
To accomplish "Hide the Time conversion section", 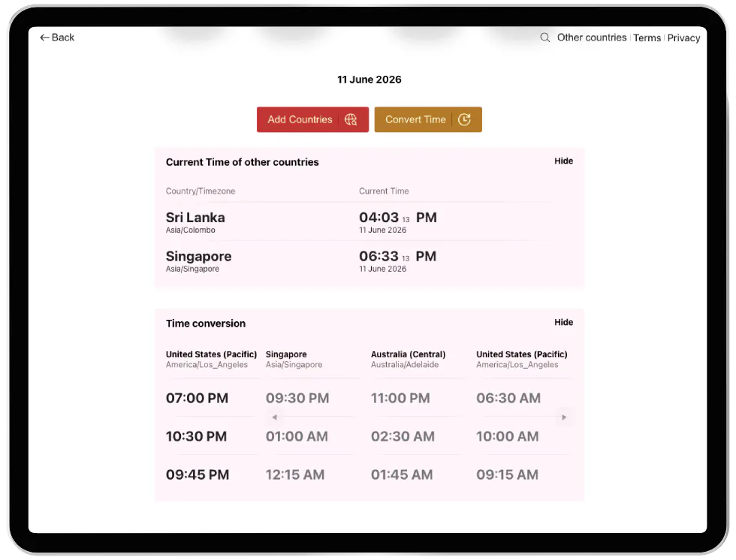I will point(563,322).
